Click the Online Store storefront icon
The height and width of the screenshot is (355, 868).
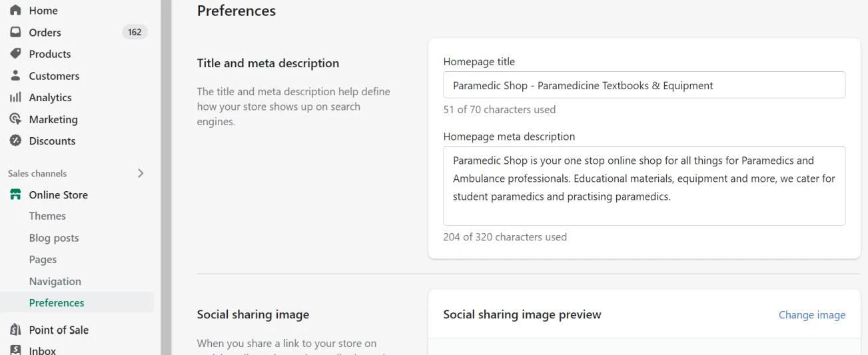click(x=15, y=194)
